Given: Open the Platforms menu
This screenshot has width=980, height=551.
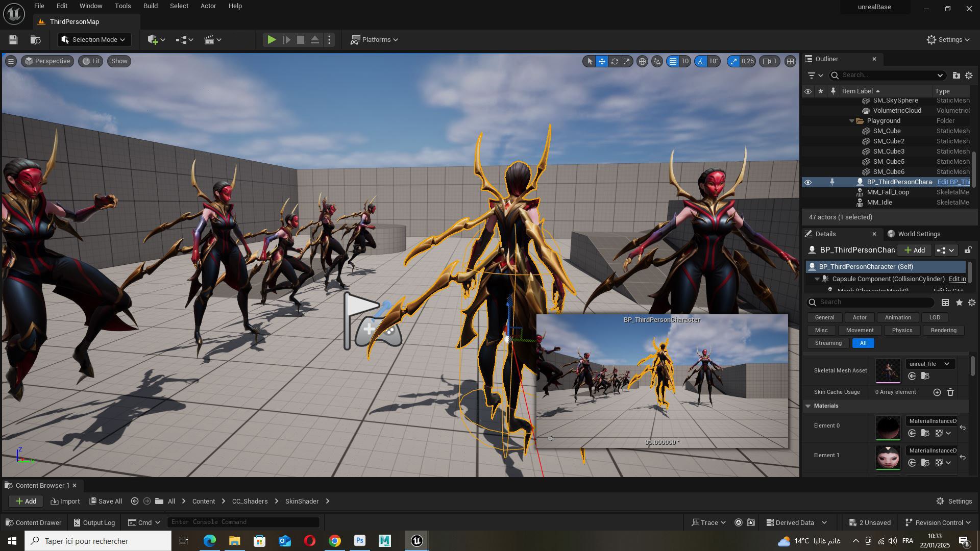Looking at the screenshot, I should tap(374, 40).
